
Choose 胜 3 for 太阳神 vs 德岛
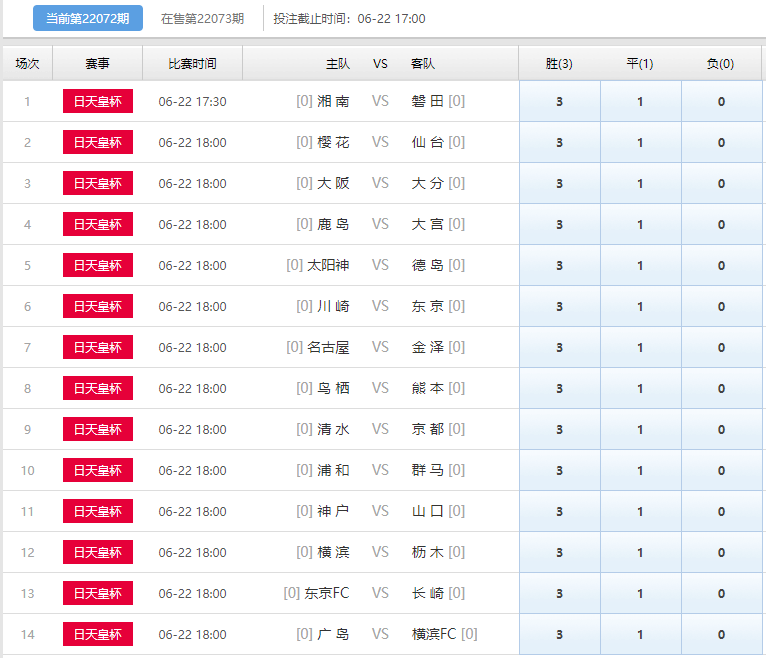560,266
